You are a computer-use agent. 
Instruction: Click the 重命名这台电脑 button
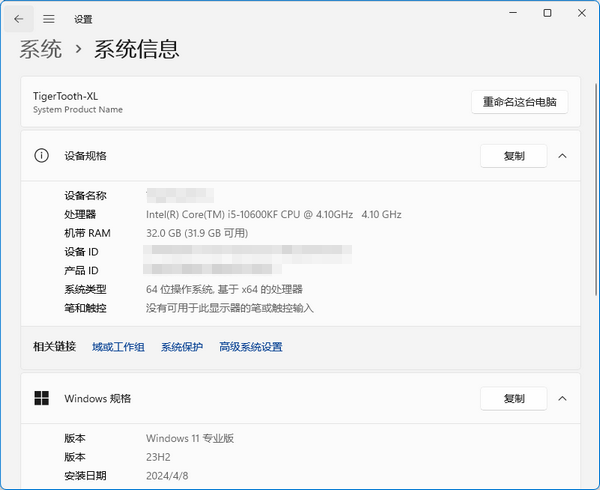[519, 102]
